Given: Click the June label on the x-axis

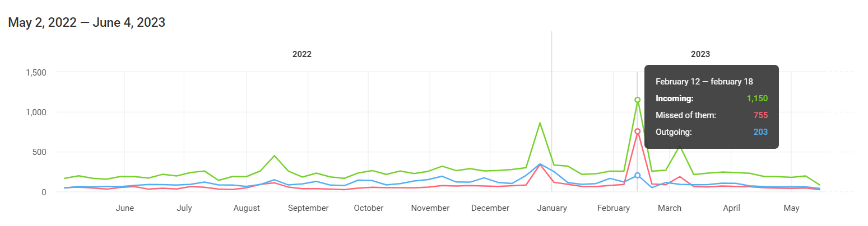Looking at the screenshot, I should [124, 208].
